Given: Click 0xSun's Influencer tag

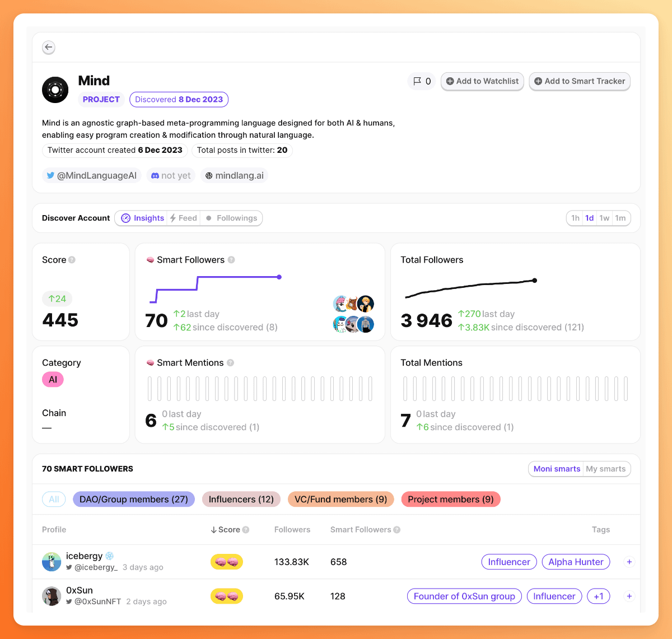Looking at the screenshot, I should 554,596.
